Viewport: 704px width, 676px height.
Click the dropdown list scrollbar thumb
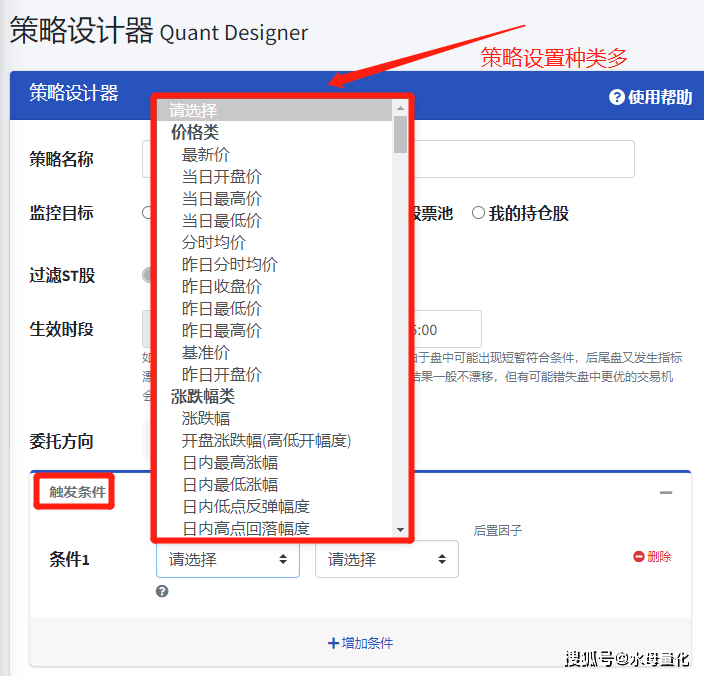coord(400,135)
